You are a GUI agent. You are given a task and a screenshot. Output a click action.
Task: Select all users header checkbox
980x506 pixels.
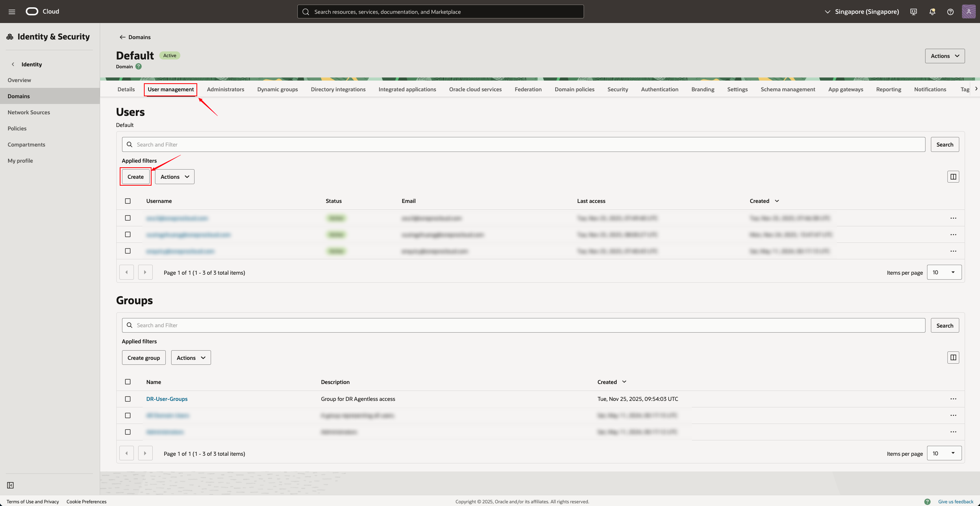pyautogui.click(x=128, y=201)
